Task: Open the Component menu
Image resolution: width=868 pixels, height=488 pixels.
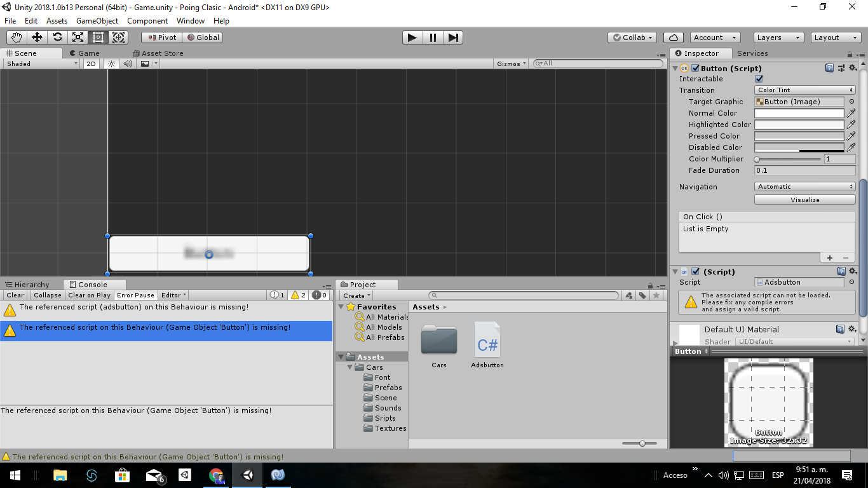Action: coord(147,21)
